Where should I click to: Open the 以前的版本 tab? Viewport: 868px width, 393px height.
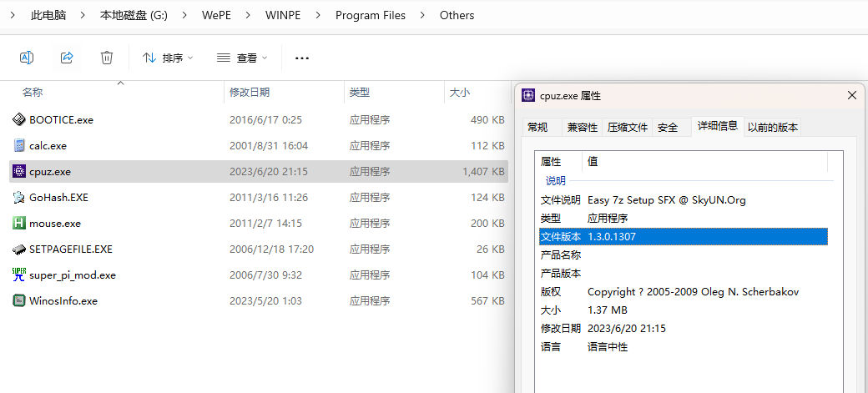click(x=772, y=127)
